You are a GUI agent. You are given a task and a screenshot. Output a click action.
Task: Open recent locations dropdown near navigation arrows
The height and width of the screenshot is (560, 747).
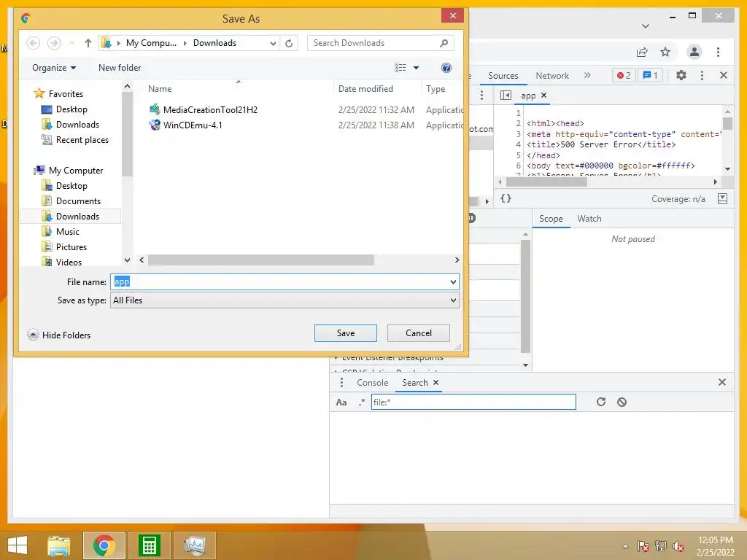coord(72,43)
